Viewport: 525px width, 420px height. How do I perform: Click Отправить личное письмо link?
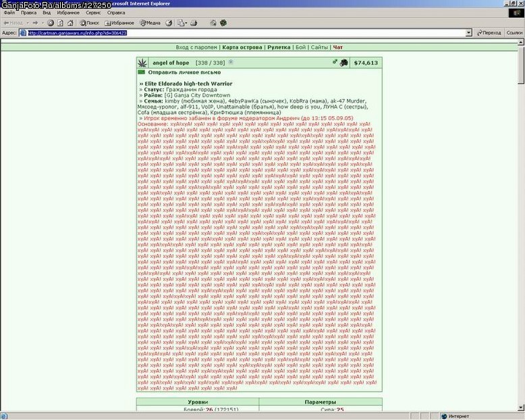[184, 72]
